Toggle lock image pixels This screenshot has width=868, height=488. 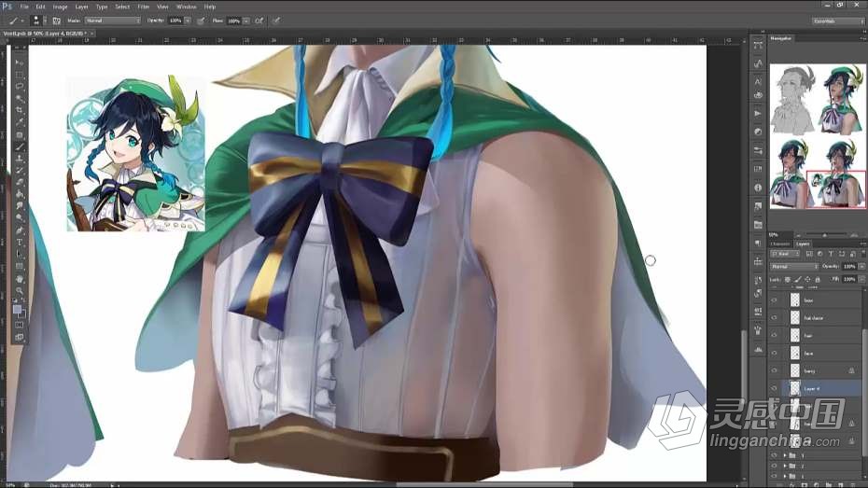pyautogui.click(x=798, y=279)
